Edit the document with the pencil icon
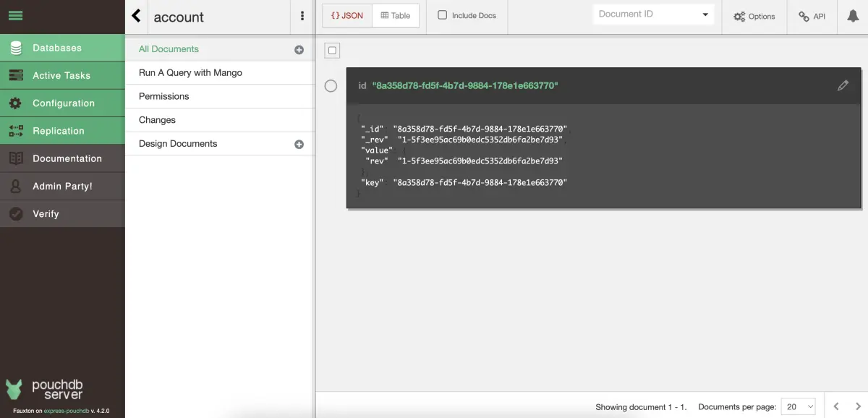 [843, 85]
